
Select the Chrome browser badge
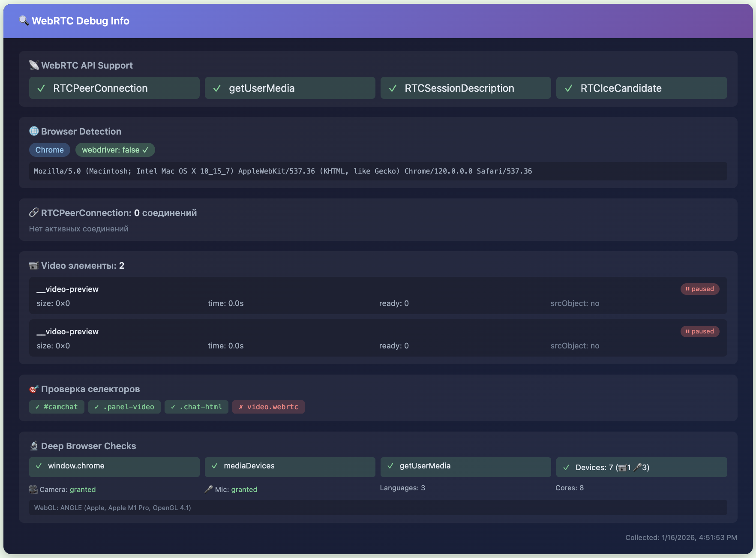tap(49, 150)
